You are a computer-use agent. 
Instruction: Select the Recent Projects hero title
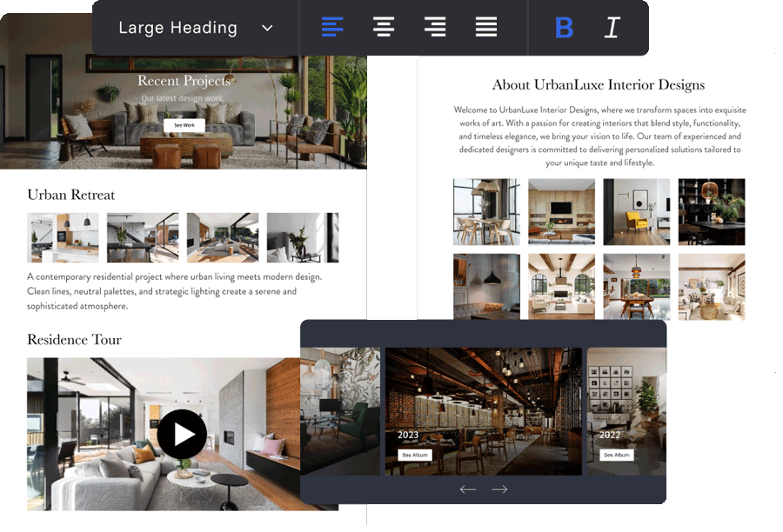[184, 81]
